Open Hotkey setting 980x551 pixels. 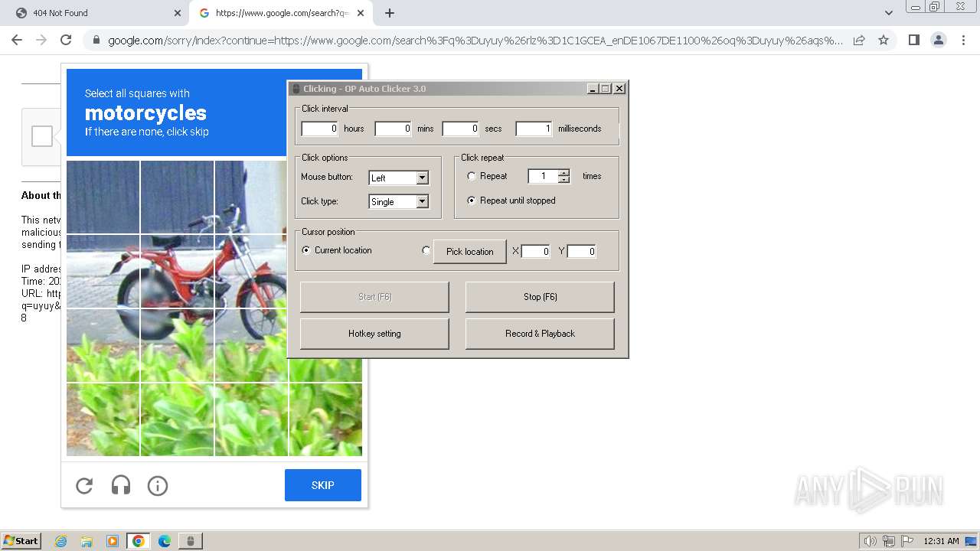tap(374, 334)
